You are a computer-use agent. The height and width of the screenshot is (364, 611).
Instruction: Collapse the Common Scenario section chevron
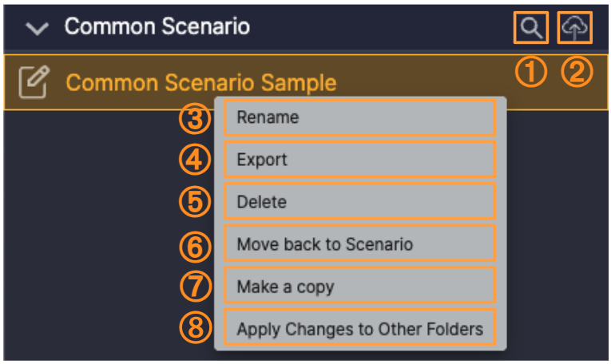[x=37, y=29]
